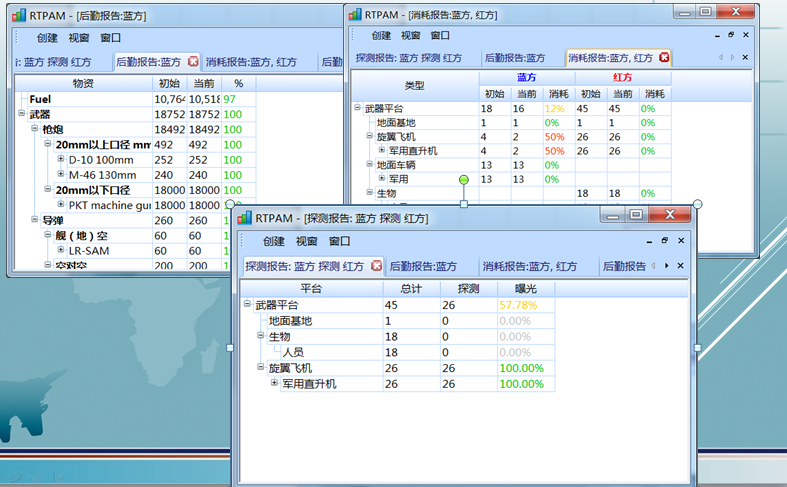Viewport: 787px width, 487px height.
Task: Click the 曝光 column header
Action: (x=524, y=288)
